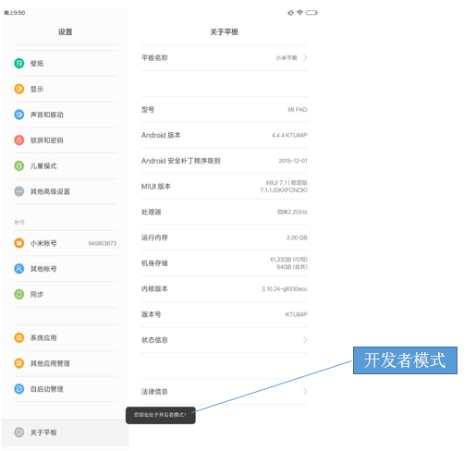This screenshot has height=451, width=476.
Task: Open the 其他帐号 entry label
Action: point(43,269)
